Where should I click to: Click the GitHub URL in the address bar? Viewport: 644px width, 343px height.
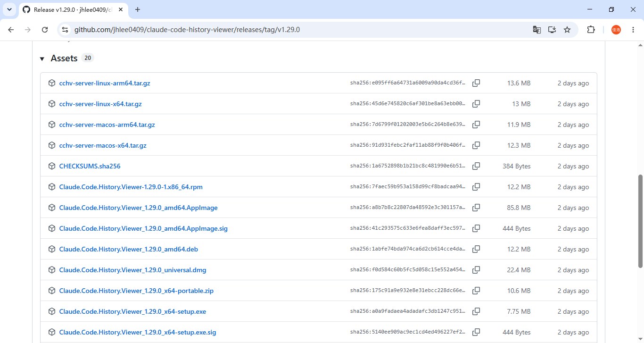click(x=187, y=30)
